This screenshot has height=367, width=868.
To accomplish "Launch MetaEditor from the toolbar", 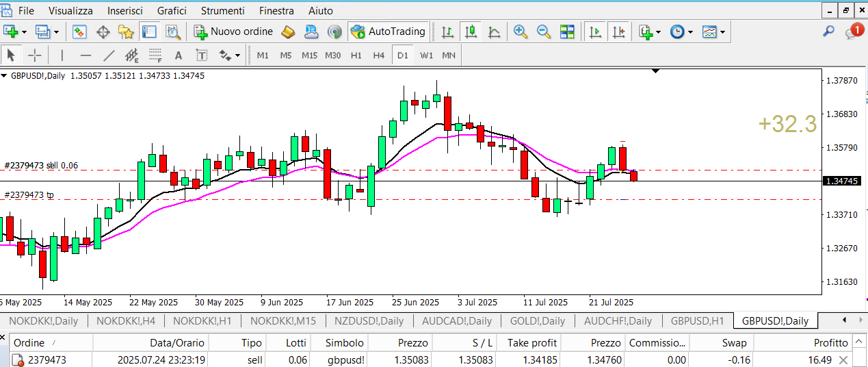I will pyautogui.click(x=288, y=31).
